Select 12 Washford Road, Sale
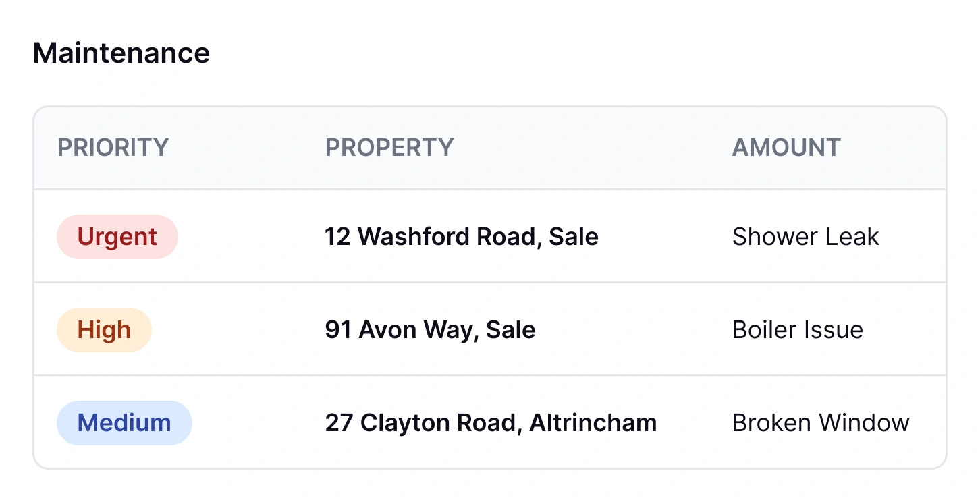Viewport: 980px width, 502px height. pyautogui.click(x=462, y=236)
